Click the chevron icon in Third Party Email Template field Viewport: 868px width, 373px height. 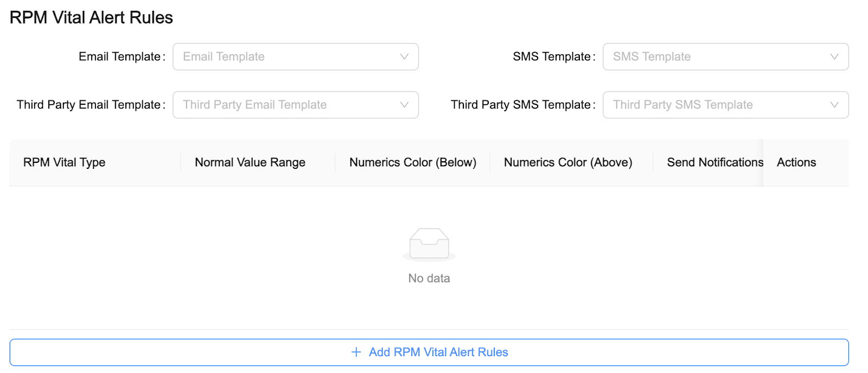pos(404,105)
